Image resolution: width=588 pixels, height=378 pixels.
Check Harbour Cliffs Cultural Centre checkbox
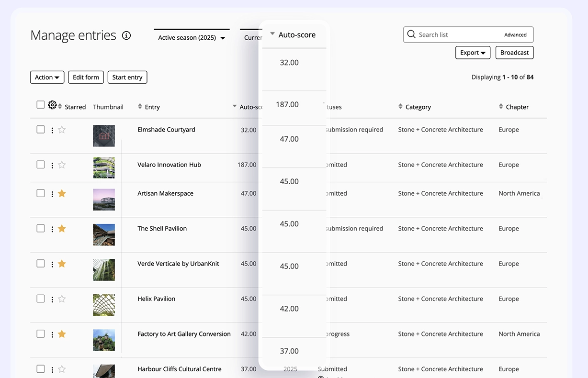pos(41,369)
